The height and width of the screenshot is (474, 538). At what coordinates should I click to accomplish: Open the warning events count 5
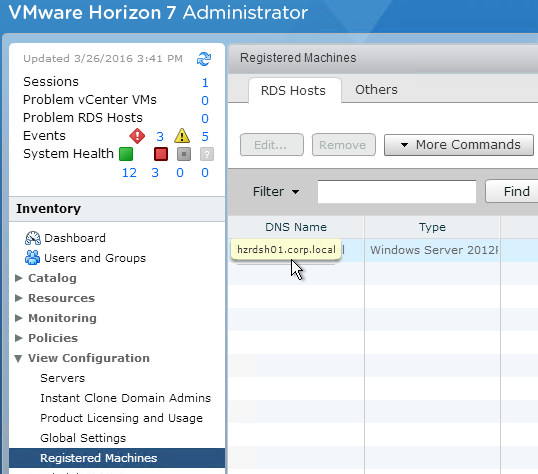click(205, 137)
